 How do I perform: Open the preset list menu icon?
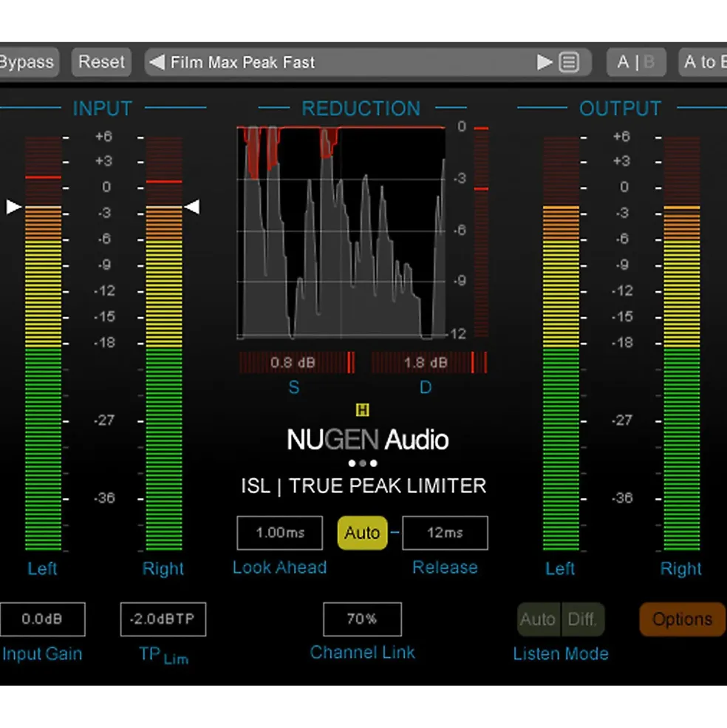coord(569,62)
